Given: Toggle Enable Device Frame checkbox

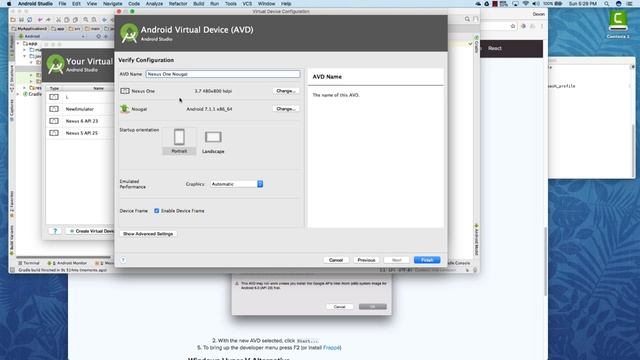Looking at the screenshot, I should [157, 211].
